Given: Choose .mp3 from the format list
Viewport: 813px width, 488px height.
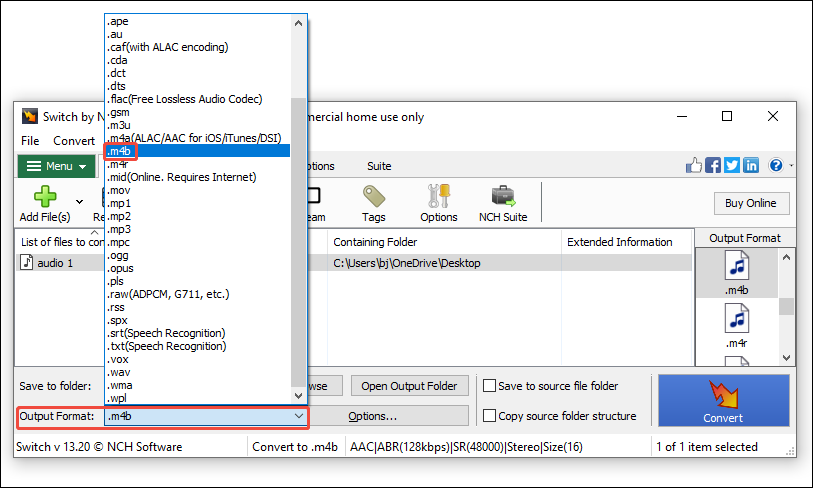Looking at the screenshot, I should (198, 229).
